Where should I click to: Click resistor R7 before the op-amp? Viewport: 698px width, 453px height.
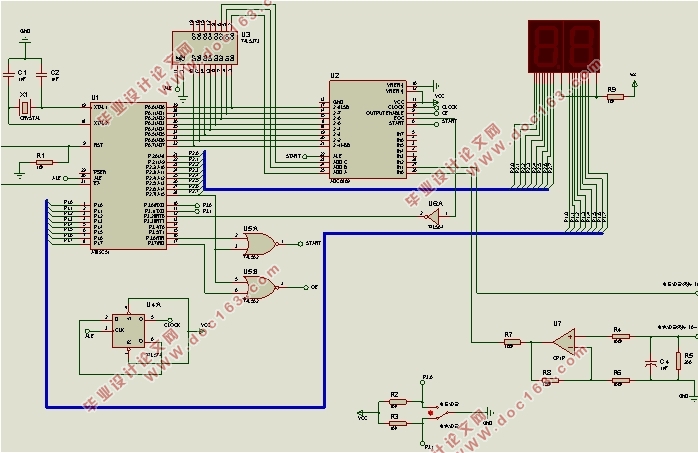tap(512, 342)
